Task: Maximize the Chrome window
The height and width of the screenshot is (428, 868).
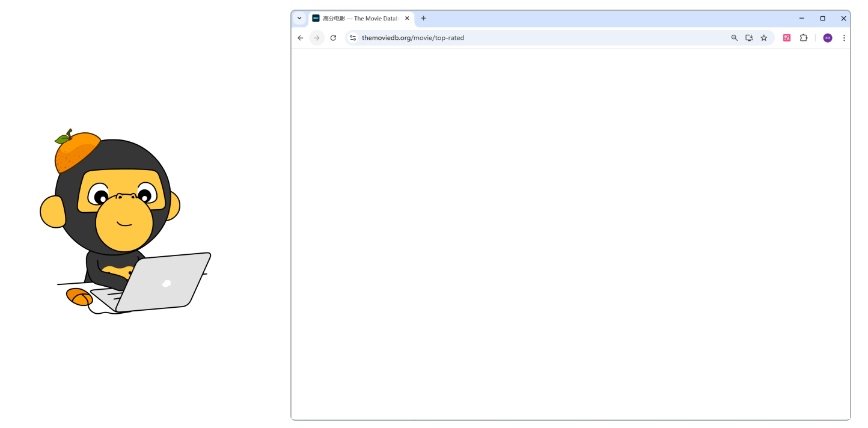Action: point(823,19)
